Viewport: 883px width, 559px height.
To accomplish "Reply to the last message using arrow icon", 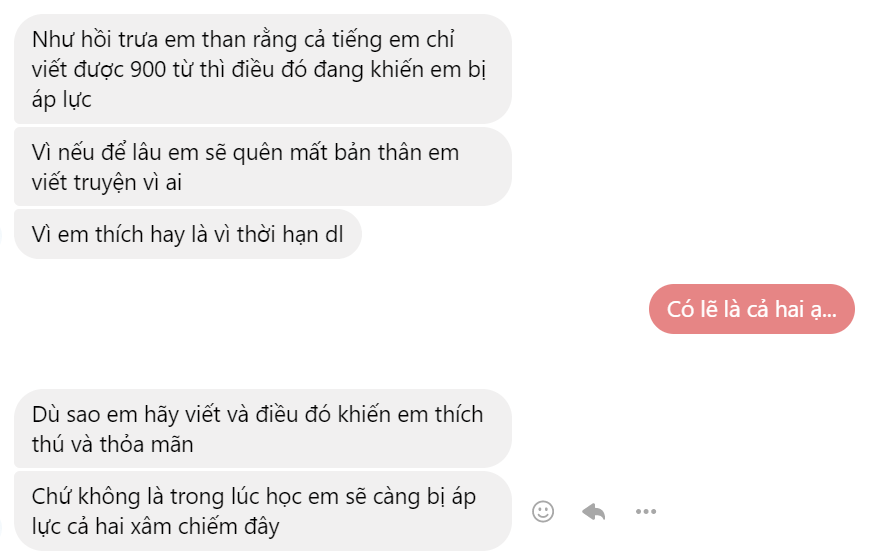I will (x=594, y=512).
